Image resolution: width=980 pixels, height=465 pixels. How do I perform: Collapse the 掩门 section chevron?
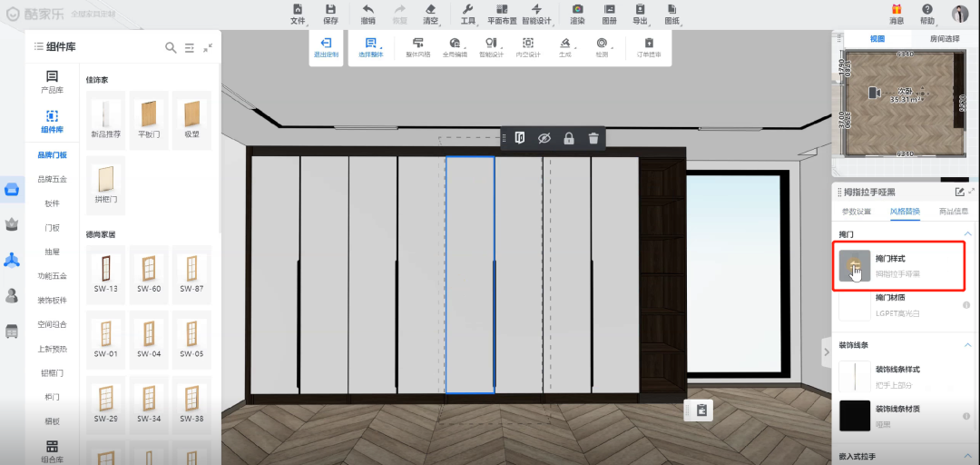(x=967, y=234)
